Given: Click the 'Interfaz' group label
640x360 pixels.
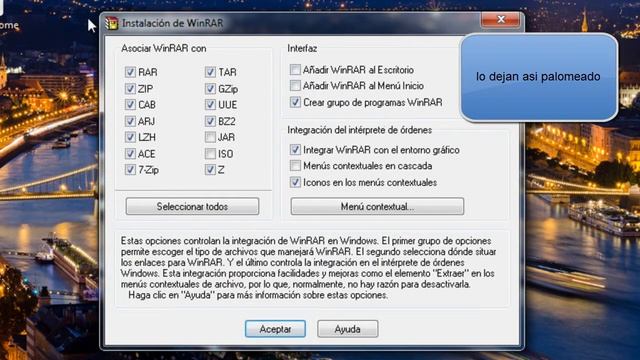Looking at the screenshot, I should coord(302,48).
